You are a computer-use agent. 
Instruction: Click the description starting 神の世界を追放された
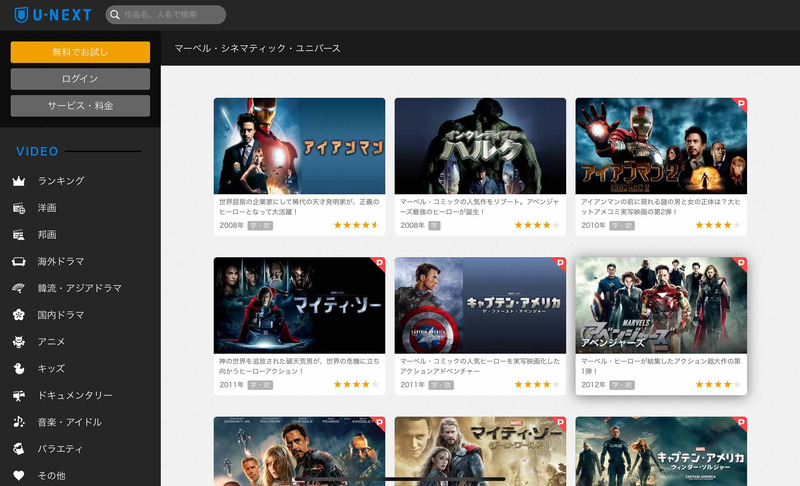pyautogui.click(x=299, y=366)
